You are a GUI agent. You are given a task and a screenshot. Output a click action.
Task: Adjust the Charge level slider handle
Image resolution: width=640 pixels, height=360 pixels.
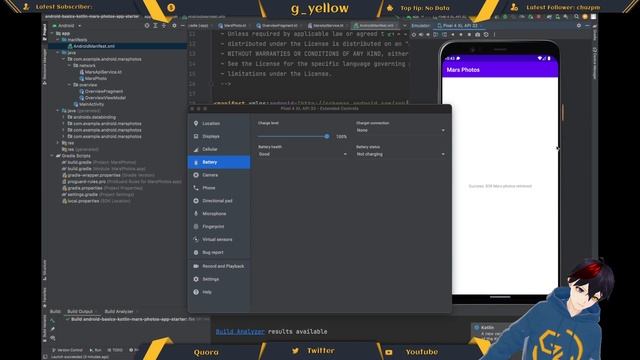pyautogui.click(x=327, y=136)
